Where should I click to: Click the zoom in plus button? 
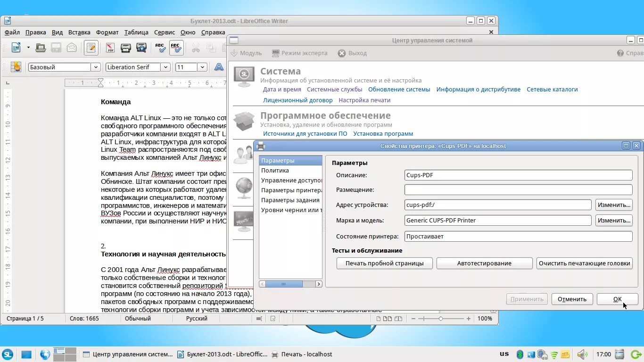click(x=468, y=319)
